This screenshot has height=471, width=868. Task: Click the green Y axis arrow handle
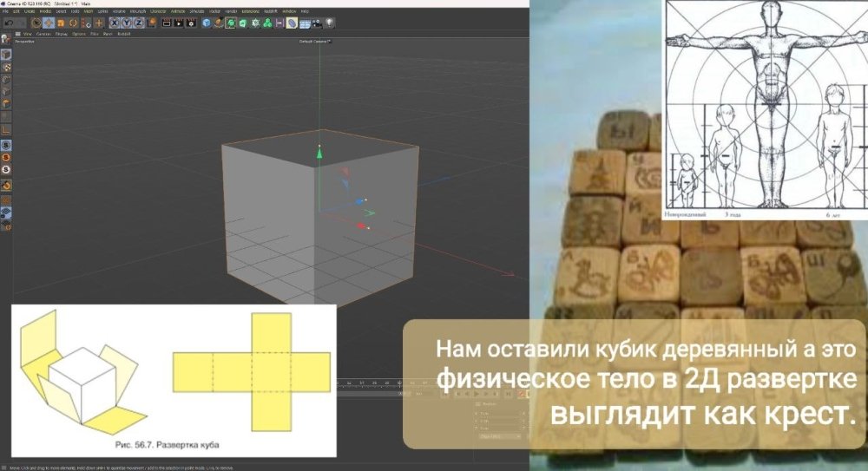tap(319, 152)
